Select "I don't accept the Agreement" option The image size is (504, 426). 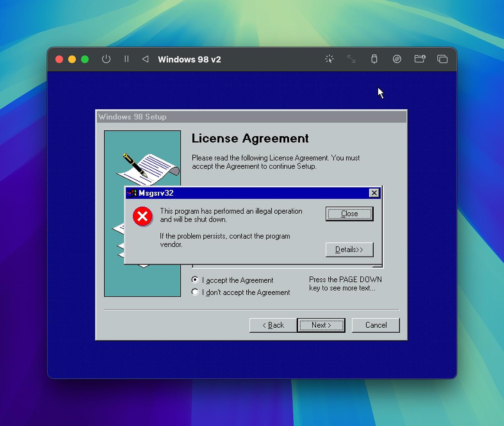195,292
